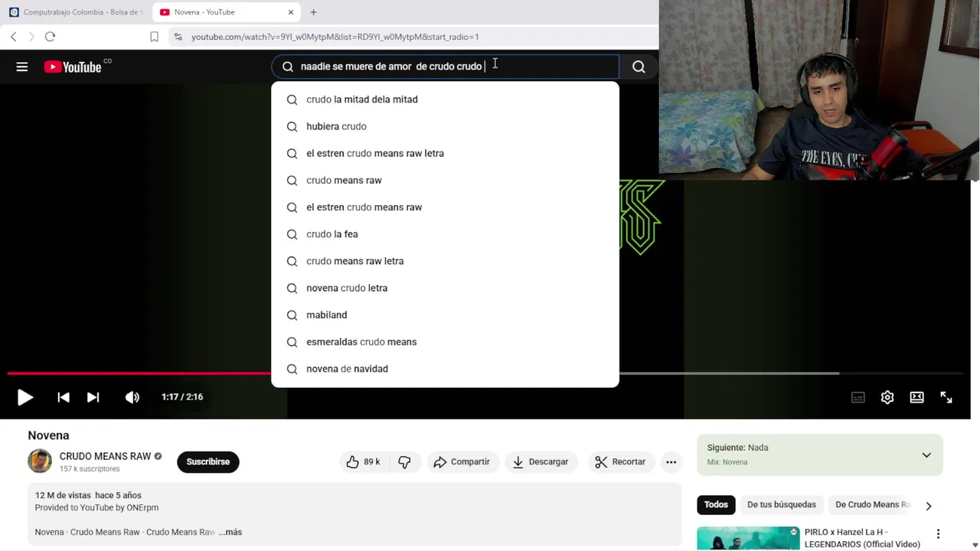This screenshot has height=551, width=980.
Task: Go back in browser
Action: click(13, 37)
